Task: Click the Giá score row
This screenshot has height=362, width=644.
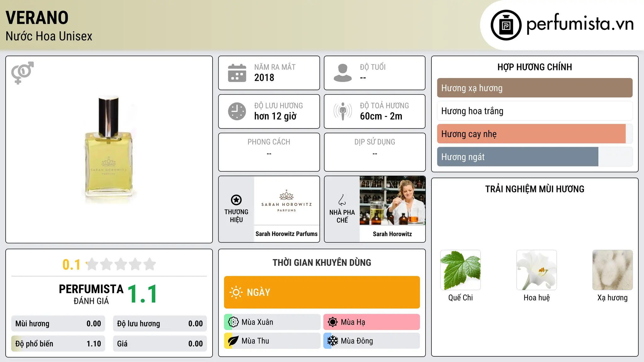Action: (x=160, y=344)
